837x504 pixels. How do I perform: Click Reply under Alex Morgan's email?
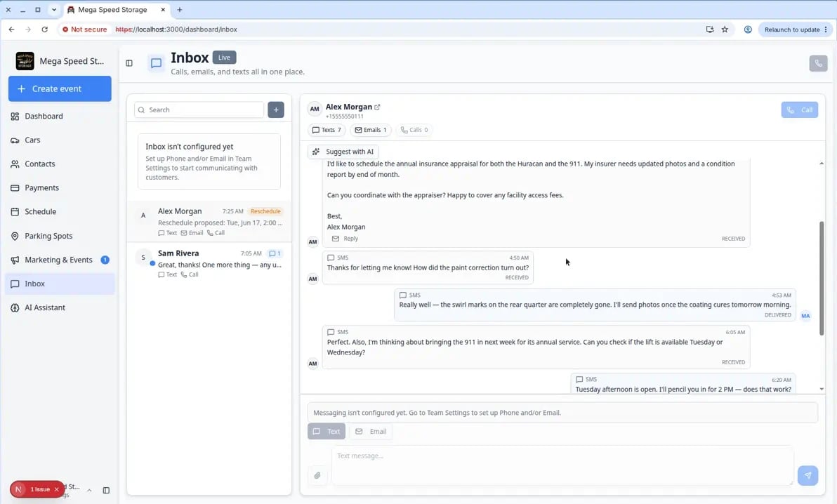(x=345, y=239)
